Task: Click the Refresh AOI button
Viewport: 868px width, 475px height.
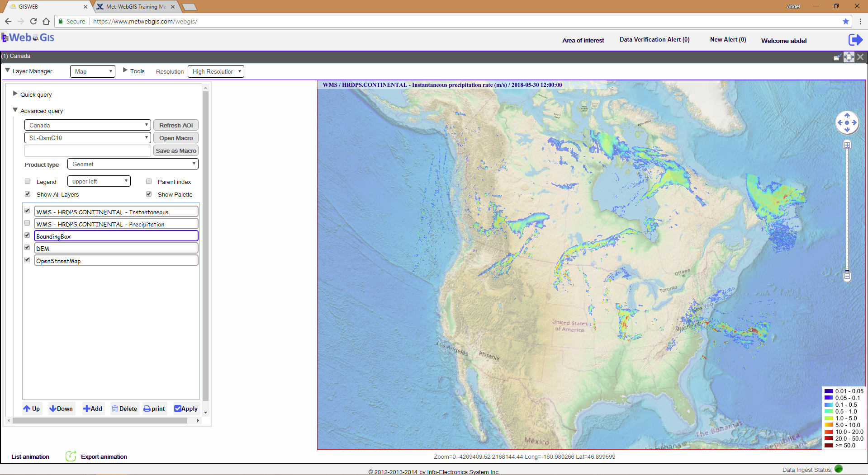Action: pyautogui.click(x=176, y=125)
